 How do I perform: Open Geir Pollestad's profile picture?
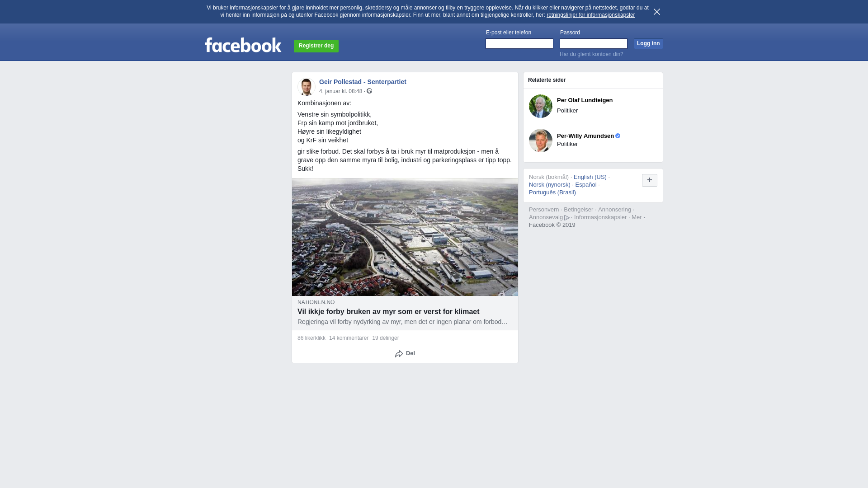[307, 87]
